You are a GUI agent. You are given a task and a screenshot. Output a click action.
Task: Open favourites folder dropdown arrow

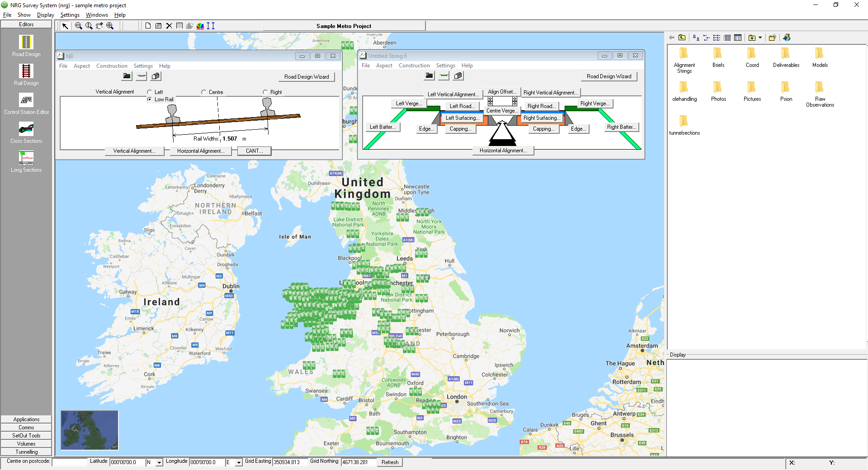(x=760, y=38)
